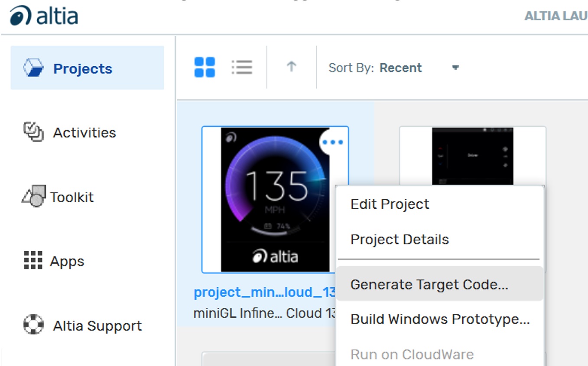Click the Projects cube icon
The height and width of the screenshot is (366, 588).
tap(33, 68)
